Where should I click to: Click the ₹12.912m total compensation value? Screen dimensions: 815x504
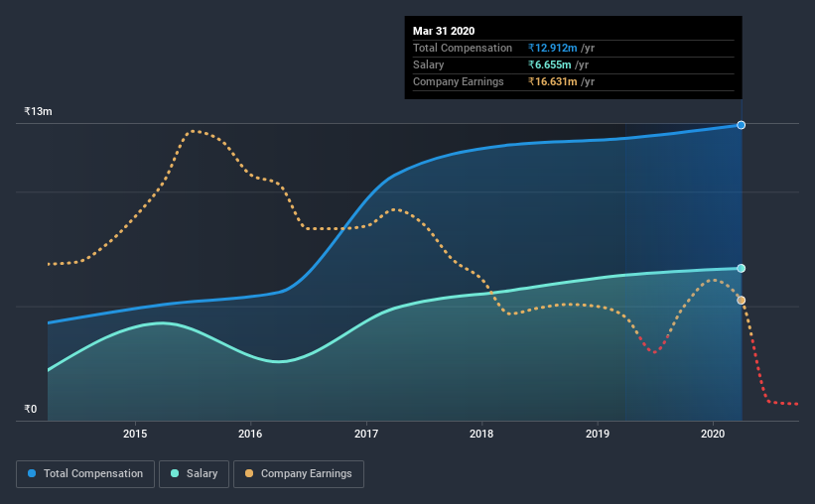(553, 48)
